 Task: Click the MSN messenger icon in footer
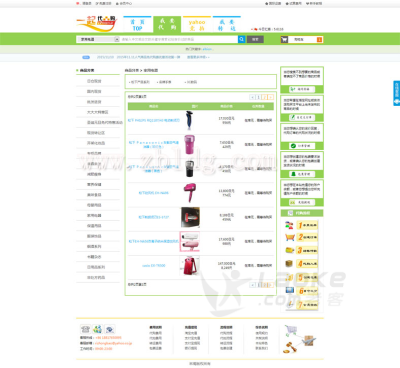pyautogui.click(x=98, y=329)
